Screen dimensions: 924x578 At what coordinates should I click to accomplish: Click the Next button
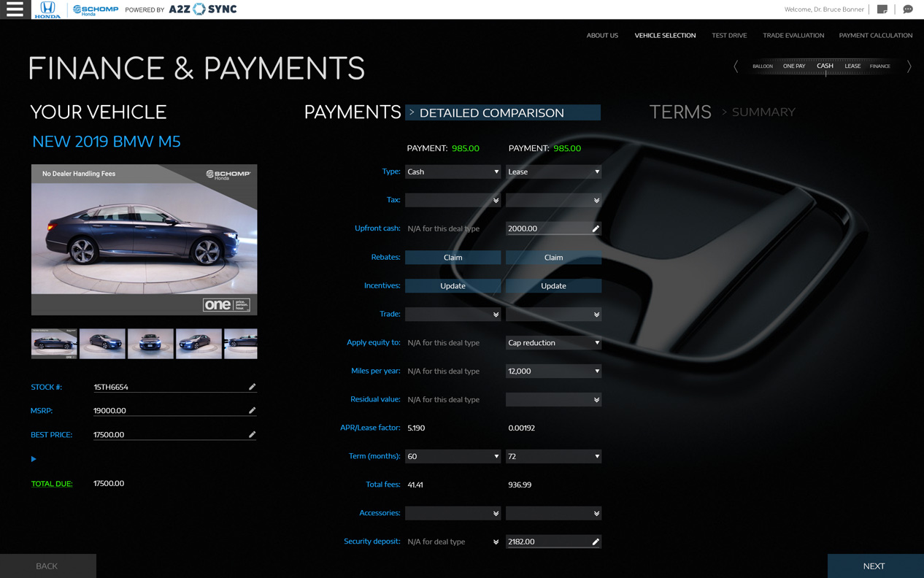(874, 566)
